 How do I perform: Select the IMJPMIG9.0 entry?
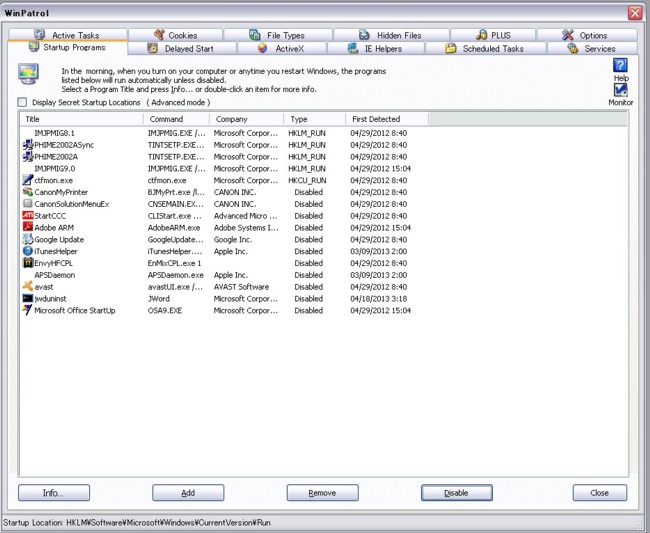pyautogui.click(x=224, y=168)
